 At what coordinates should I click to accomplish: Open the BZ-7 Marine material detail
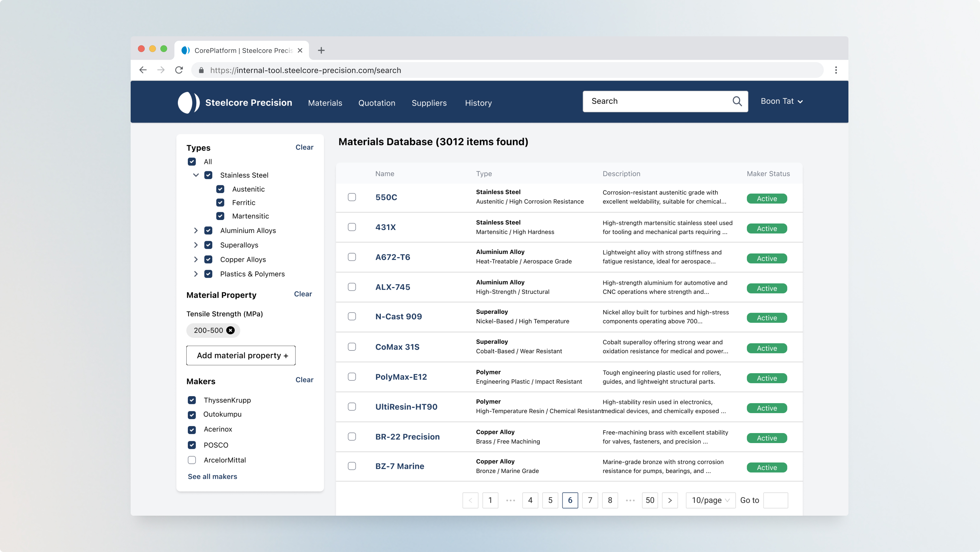point(400,466)
